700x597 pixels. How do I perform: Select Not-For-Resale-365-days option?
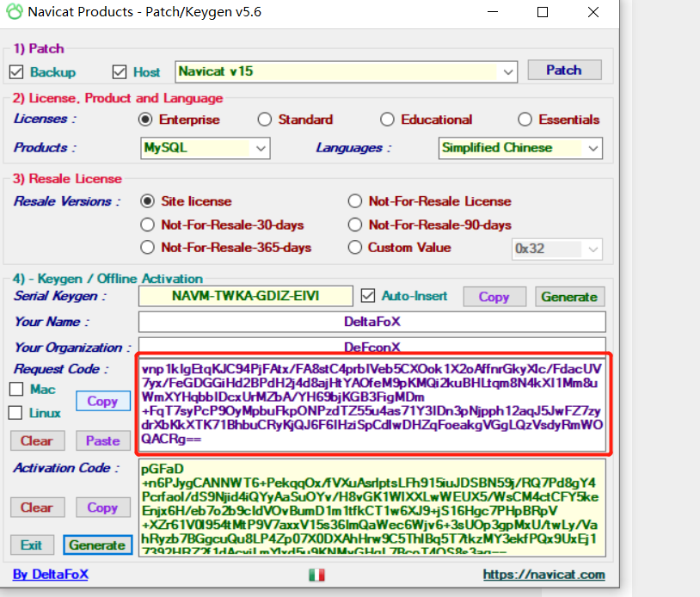tap(148, 248)
